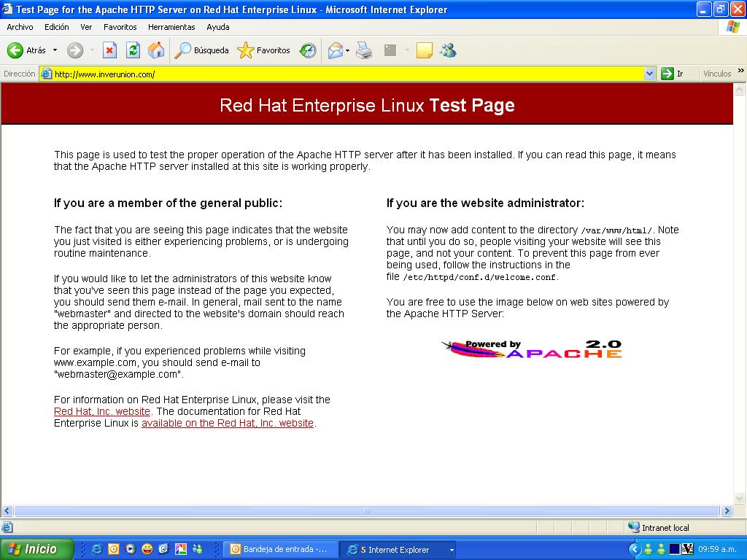Open the Inicio start menu
This screenshot has width=747, height=560.
tap(36, 549)
